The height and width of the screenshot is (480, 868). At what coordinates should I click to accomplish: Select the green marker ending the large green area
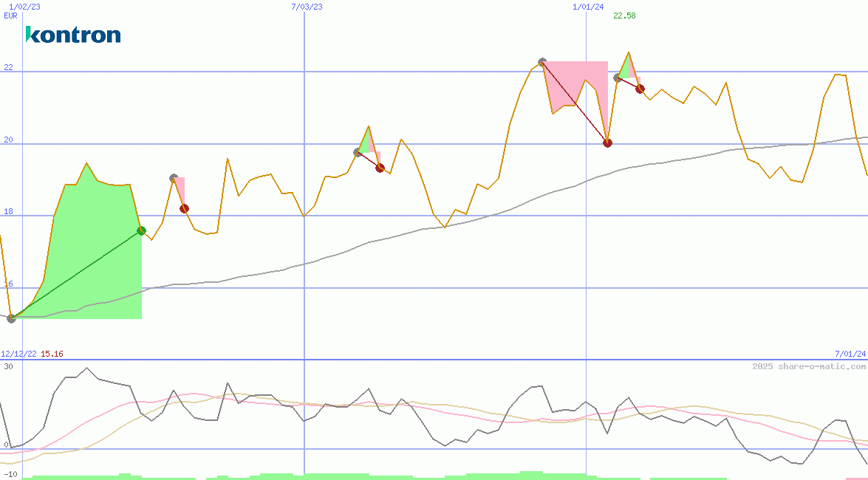pos(141,231)
